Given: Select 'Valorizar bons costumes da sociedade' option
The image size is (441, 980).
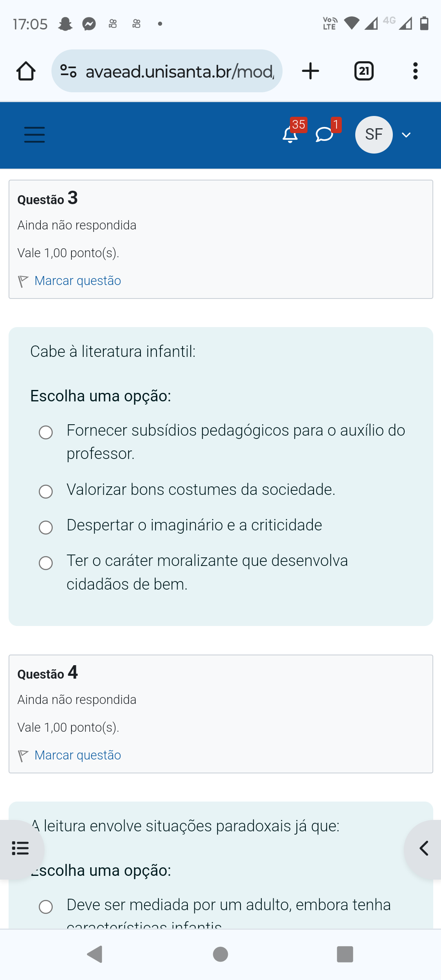Looking at the screenshot, I should pos(46,492).
